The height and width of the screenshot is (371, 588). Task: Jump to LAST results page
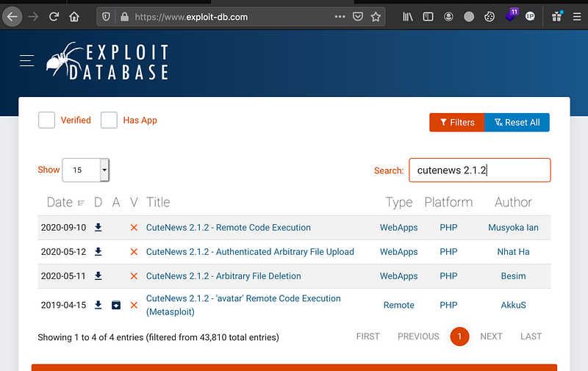(531, 336)
